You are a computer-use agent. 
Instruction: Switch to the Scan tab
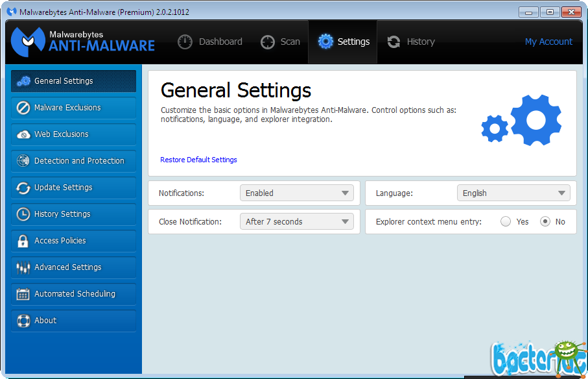pos(280,42)
